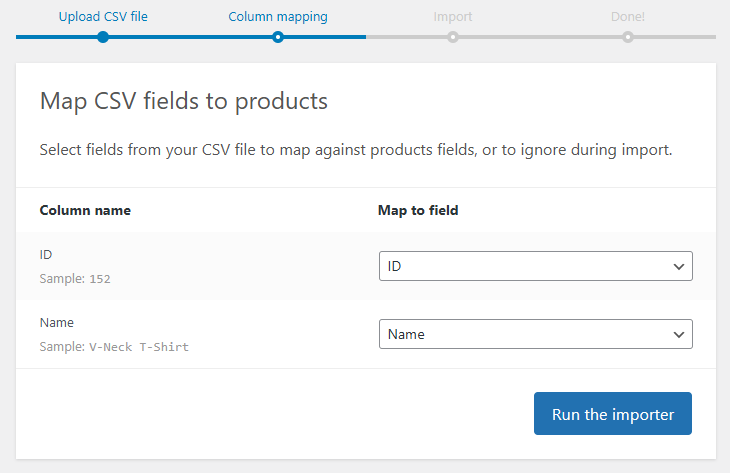Viewport: 730px width, 473px height.
Task: Click the progress bar between Import and Done
Action: click(540, 37)
